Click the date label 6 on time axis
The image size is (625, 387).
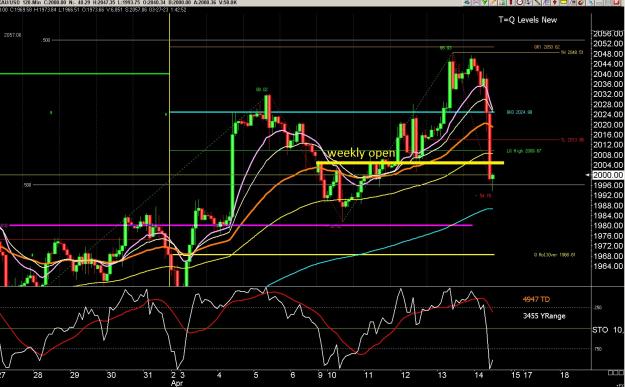tap(293, 375)
